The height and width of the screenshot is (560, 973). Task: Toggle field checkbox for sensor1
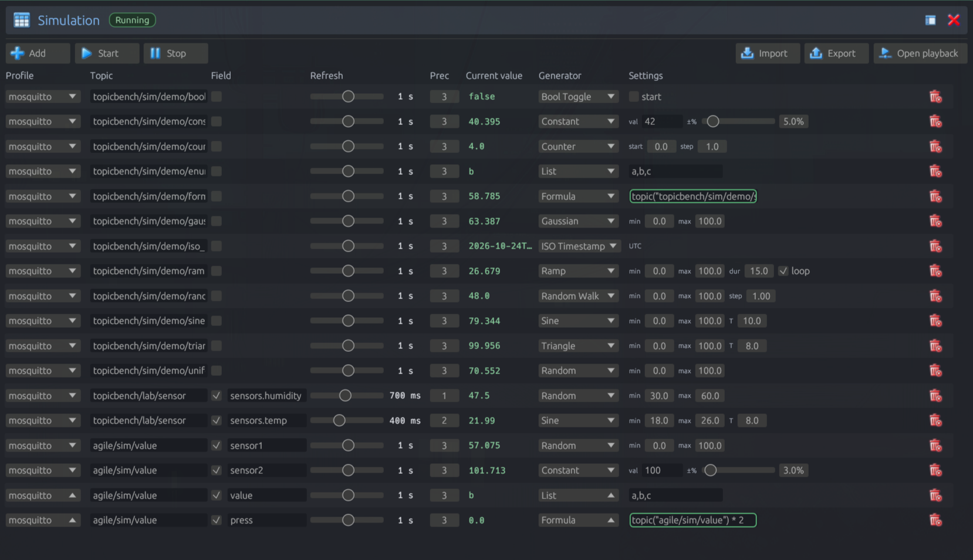pos(217,446)
